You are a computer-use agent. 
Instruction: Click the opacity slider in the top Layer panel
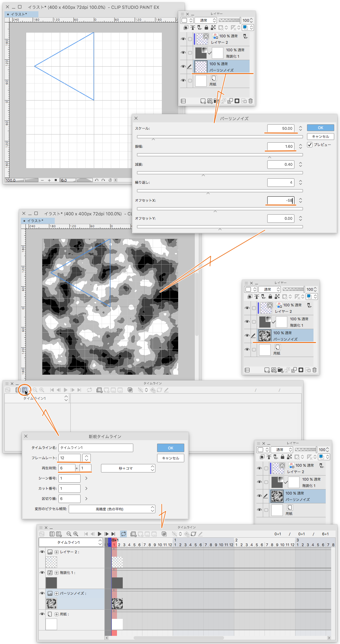click(230, 20)
